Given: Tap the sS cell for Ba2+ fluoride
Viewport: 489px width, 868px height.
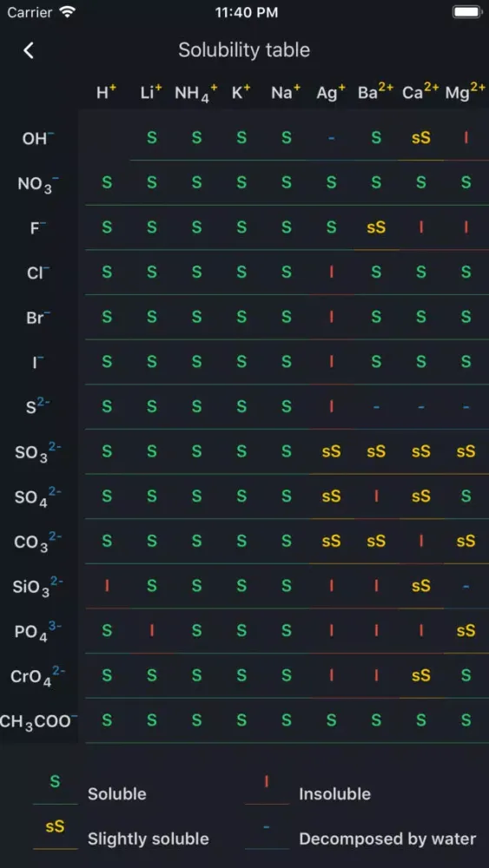Looking at the screenshot, I should point(375,227).
